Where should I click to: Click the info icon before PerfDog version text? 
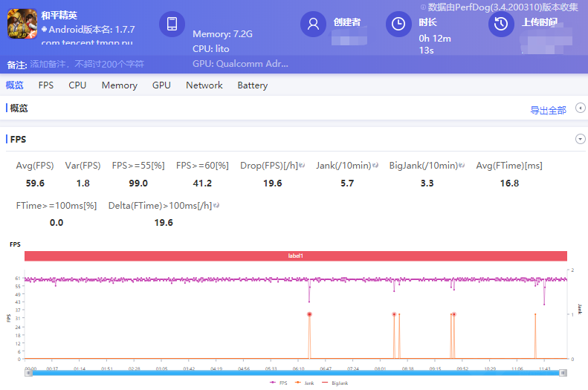pyautogui.click(x=423, y=7)
